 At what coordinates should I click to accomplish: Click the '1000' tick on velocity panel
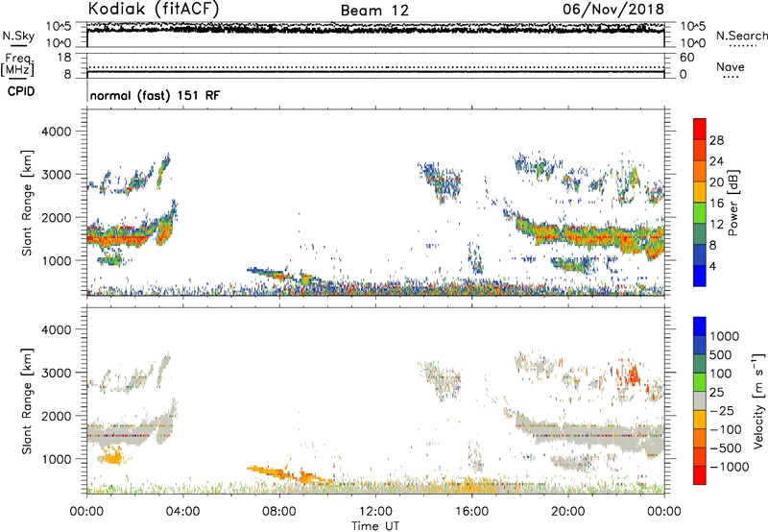[57, 459]
